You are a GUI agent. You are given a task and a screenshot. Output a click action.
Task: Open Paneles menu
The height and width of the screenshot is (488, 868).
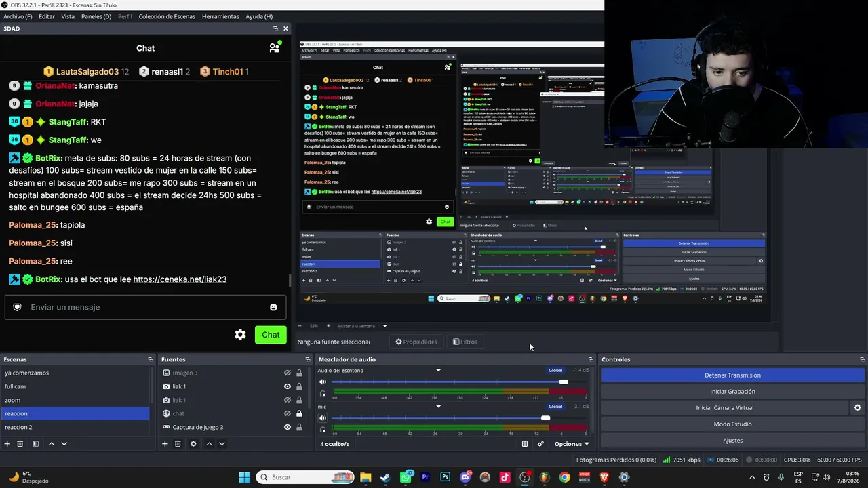pos(96,16)
